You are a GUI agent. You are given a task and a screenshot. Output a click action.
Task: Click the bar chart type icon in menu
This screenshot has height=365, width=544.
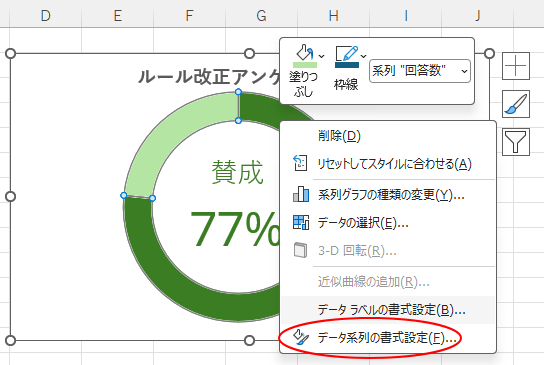point(301,194)
